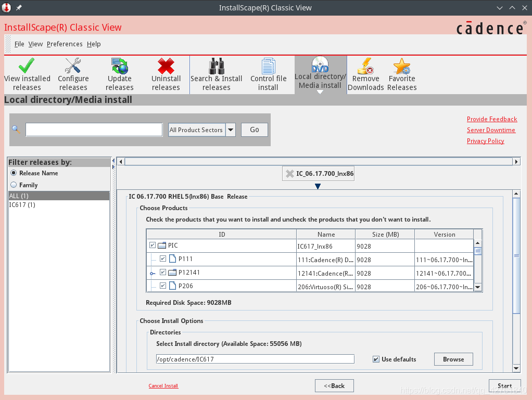Uncheck the P206 product checkbox

163,286
